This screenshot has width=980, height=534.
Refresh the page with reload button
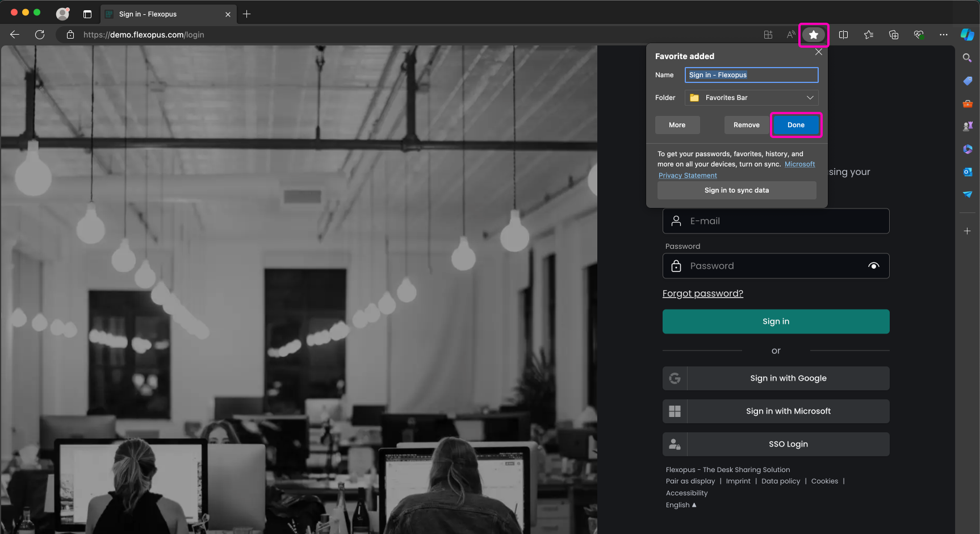click(x=40, y=35)
